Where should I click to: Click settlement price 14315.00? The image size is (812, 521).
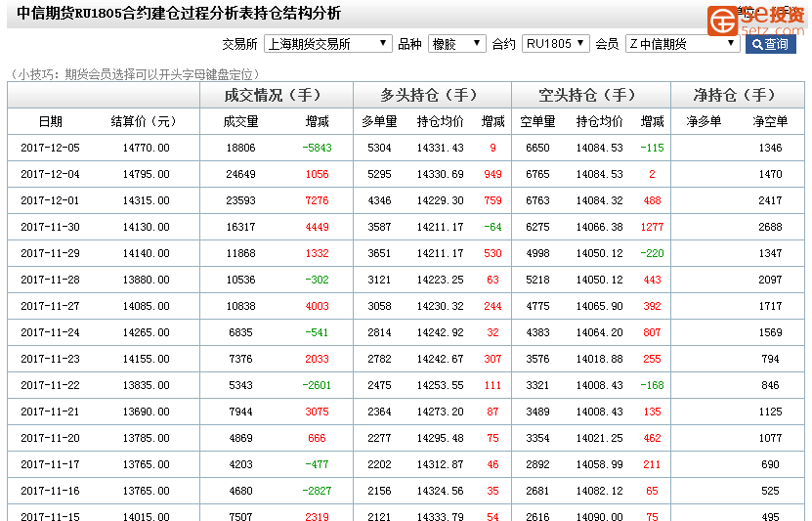(x=146, y=201)
